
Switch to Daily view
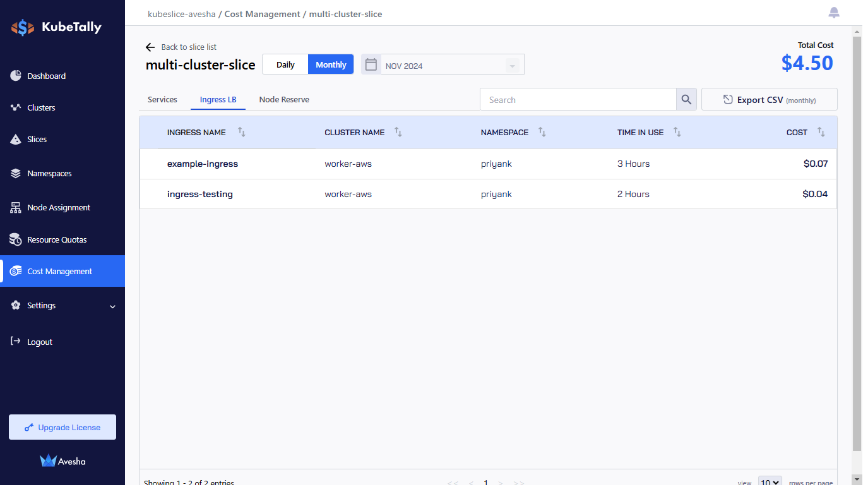(x=285, y=64)
